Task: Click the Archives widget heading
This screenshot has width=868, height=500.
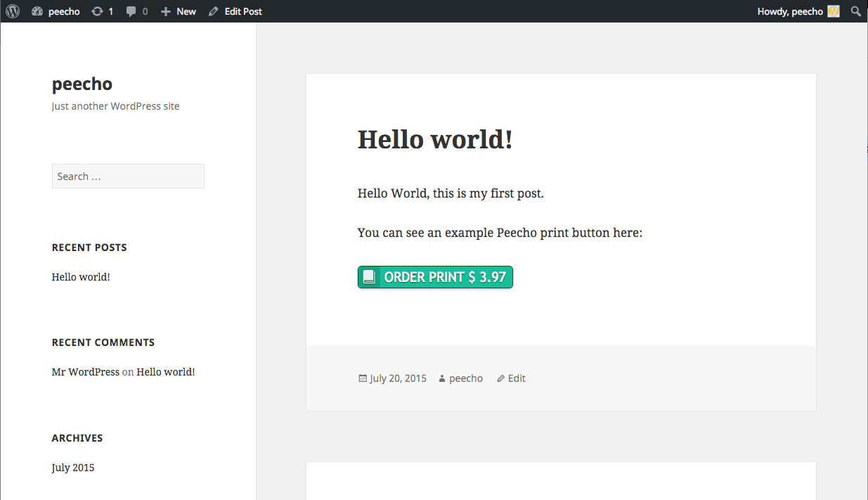Action: (77, 438)
